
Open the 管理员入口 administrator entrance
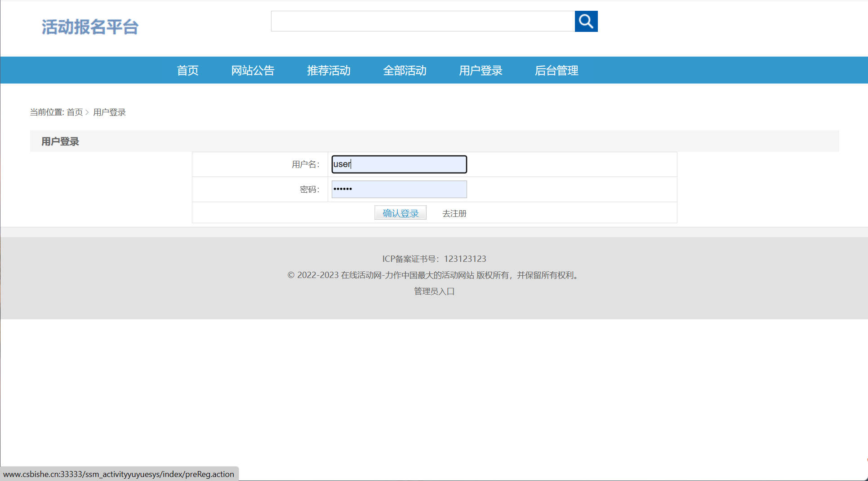434,291
